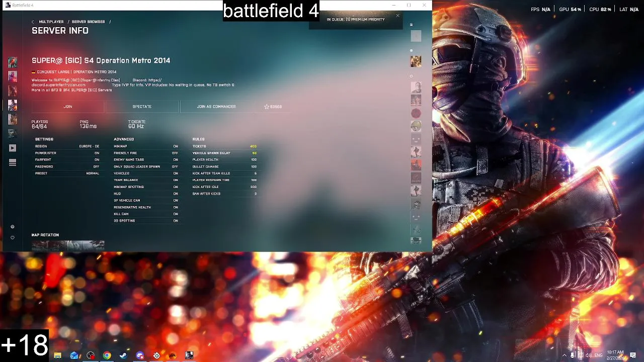
Task: Click the IN QUEUE: PREMIUM PRIORITY banner
Action: pyautogui.click(x=356, y=20)
